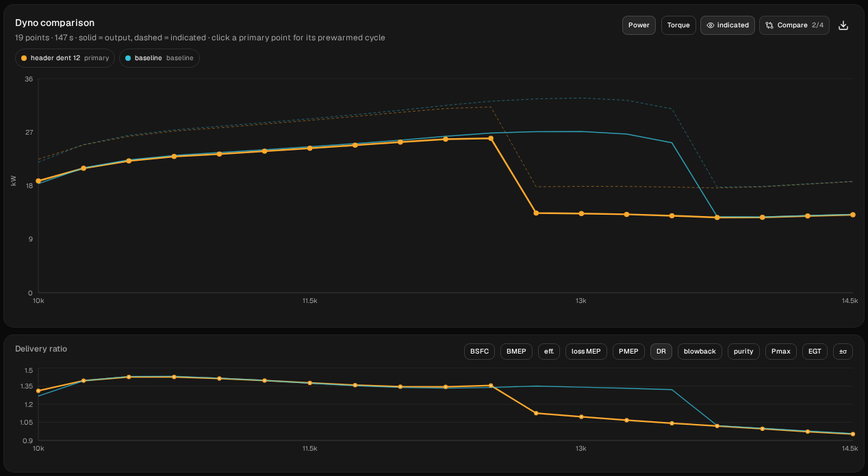Show blowback metric in lower chart

[700, 352]
